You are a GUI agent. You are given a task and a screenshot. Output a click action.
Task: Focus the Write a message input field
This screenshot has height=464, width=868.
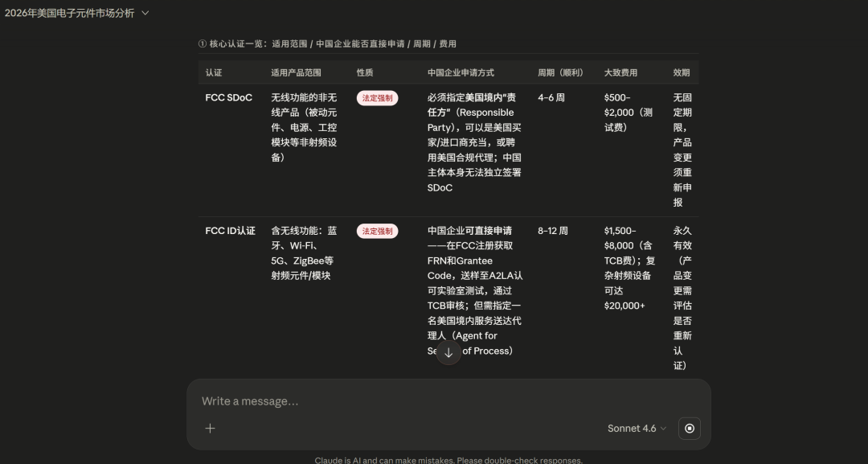pyautogui.click(x=448, y=401)
